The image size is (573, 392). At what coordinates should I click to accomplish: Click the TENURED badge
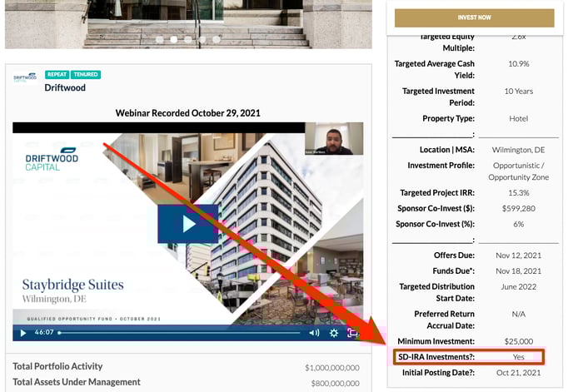click(86, 75)
